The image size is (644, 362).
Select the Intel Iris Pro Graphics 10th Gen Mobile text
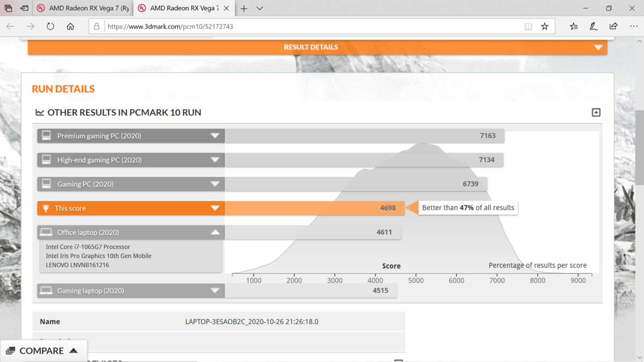pos(99,256)
